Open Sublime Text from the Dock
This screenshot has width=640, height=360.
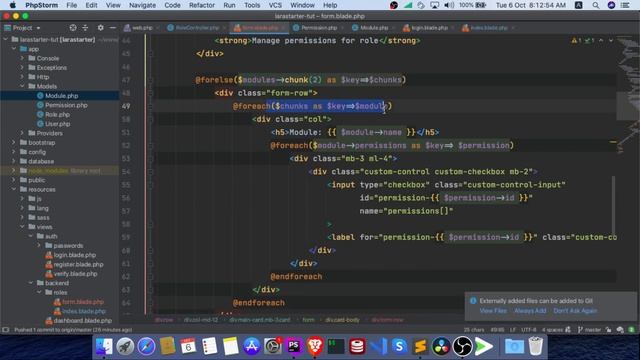click(420, 347)
